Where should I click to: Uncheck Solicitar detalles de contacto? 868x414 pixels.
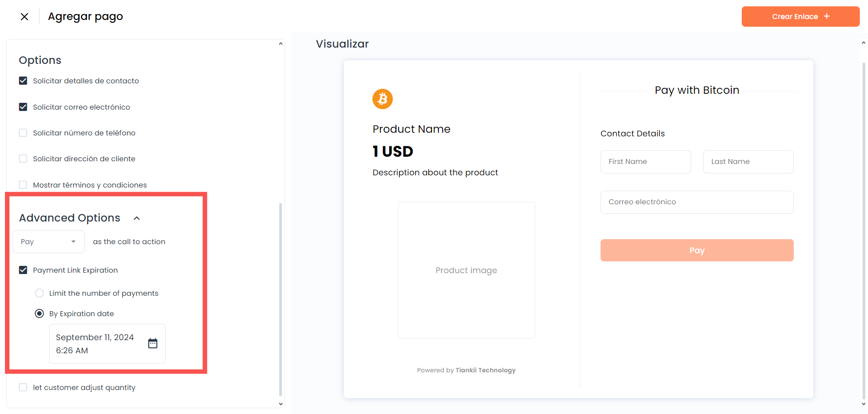pos(23,81)
